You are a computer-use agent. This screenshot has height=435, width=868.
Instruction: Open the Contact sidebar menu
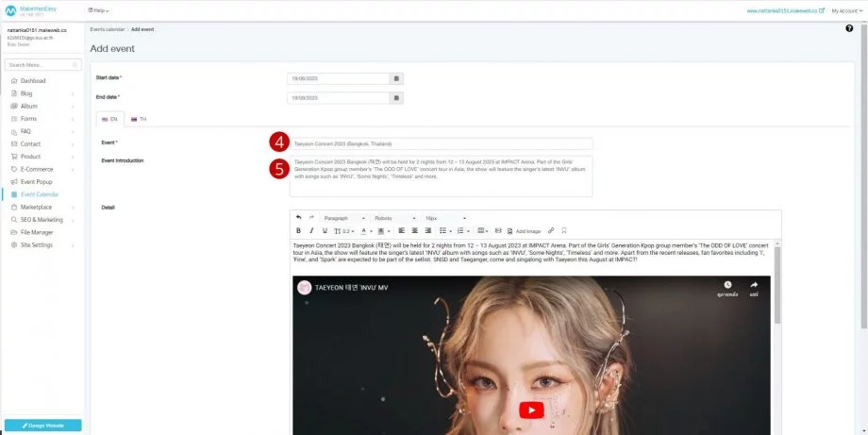42,143
